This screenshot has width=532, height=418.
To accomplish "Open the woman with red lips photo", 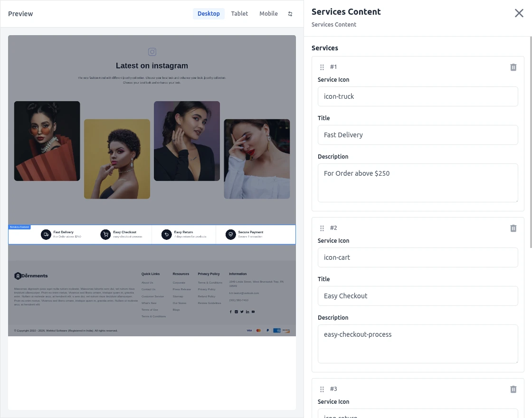I will pyautogui.click(x=257, y=159).
